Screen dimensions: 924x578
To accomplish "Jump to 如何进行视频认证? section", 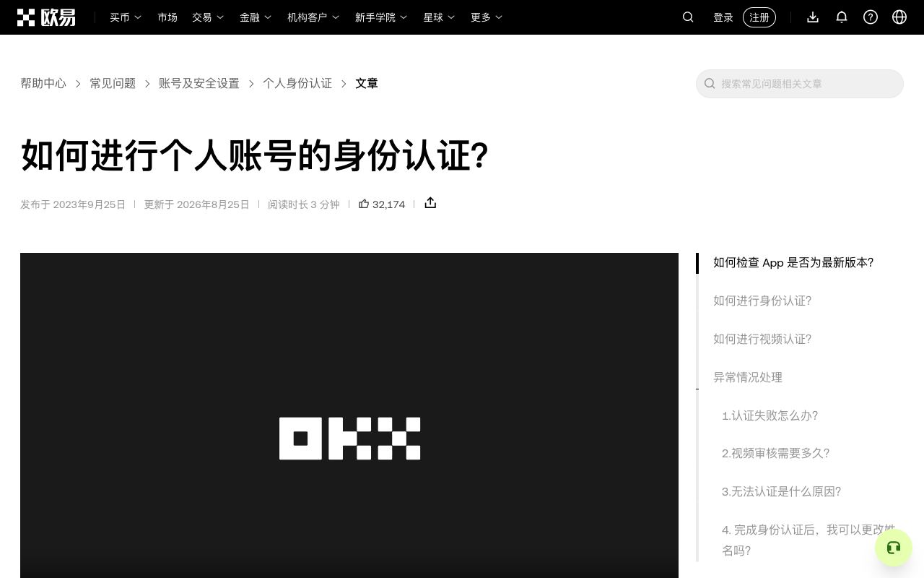I will point(762,340).
